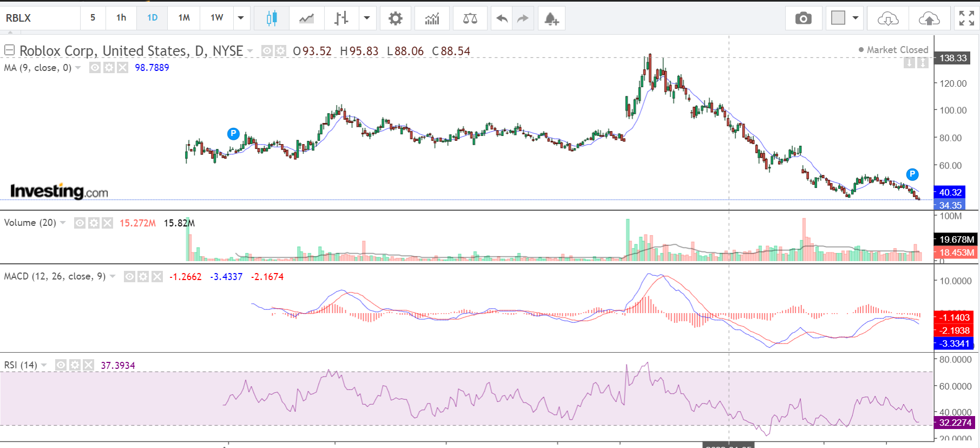
Task: Open the chart style dropdown arrow
Action: [367, 18]
